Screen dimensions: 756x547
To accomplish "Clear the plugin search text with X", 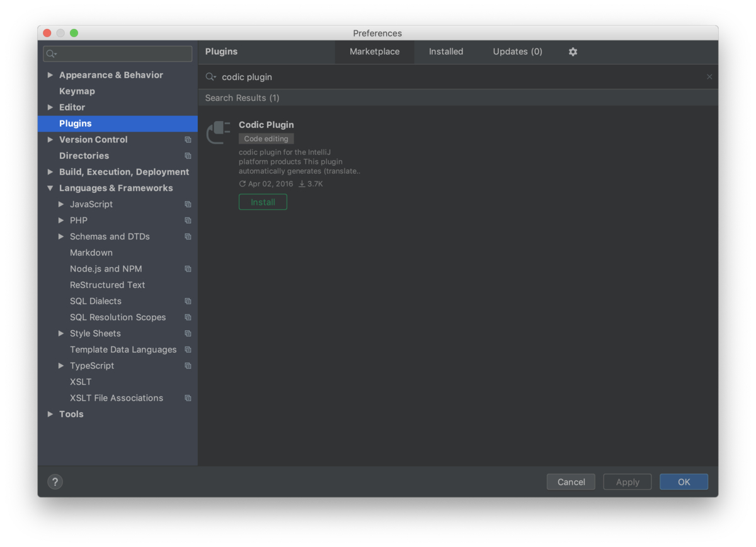I will pyautogui.click(x=709, y=77).
